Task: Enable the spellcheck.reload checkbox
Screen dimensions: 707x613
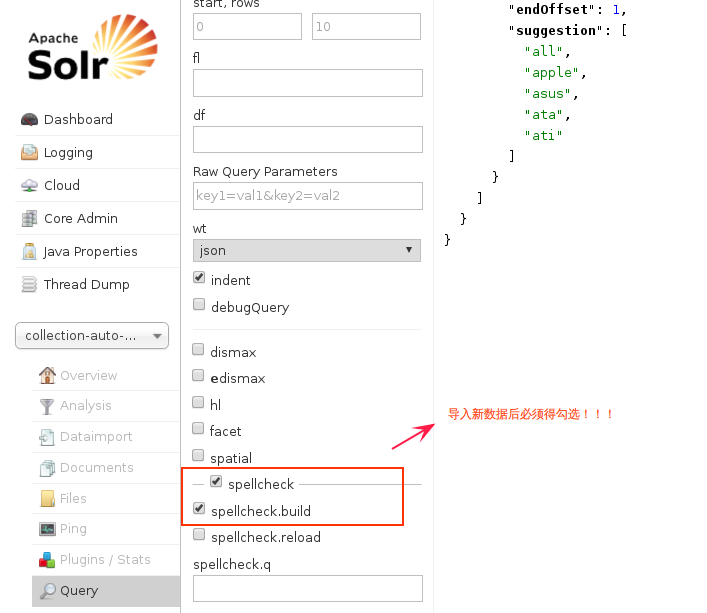Action: [x=199, y=535]
